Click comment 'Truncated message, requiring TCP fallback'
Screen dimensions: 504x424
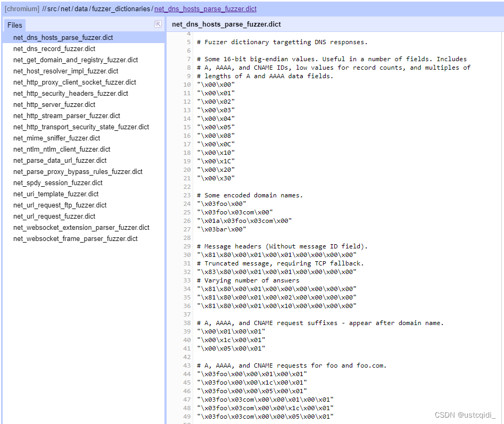280,263
